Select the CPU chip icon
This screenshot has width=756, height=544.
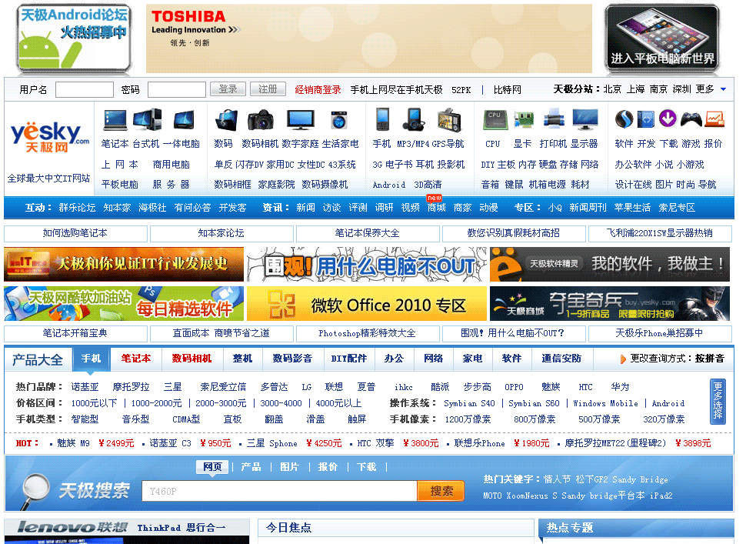(495, 120)
